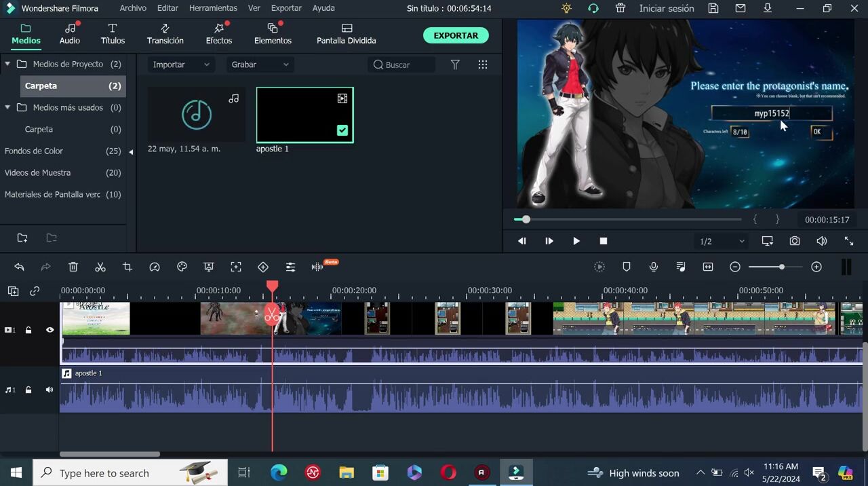Open the color palette correction tool
This screenshot has width=868, height=486.
(x=182, y=267)
